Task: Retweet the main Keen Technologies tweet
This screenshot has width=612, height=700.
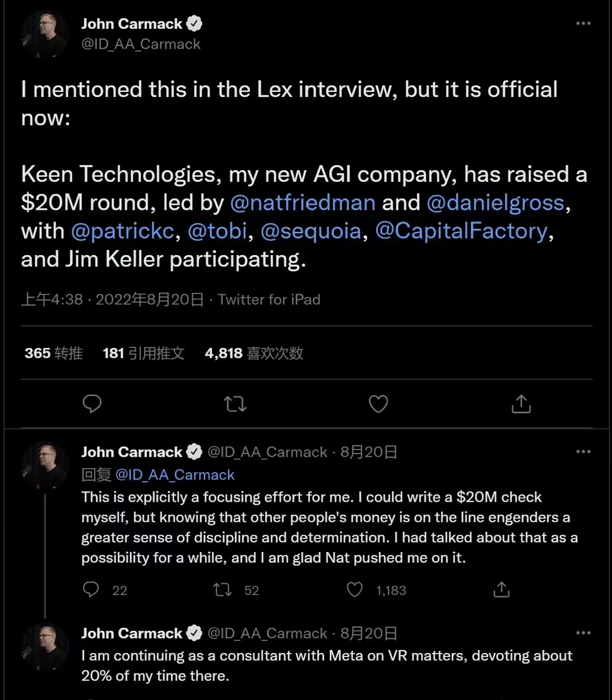Action: 235,404
